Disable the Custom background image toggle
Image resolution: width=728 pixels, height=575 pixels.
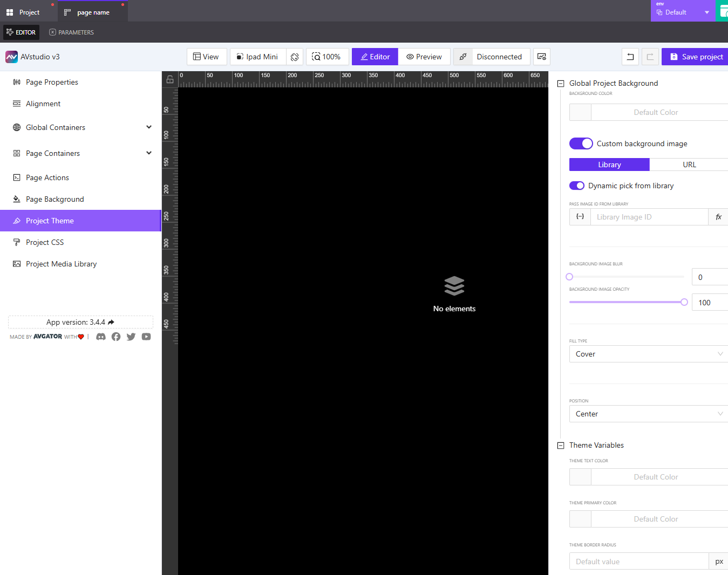(x=581, y=143)
